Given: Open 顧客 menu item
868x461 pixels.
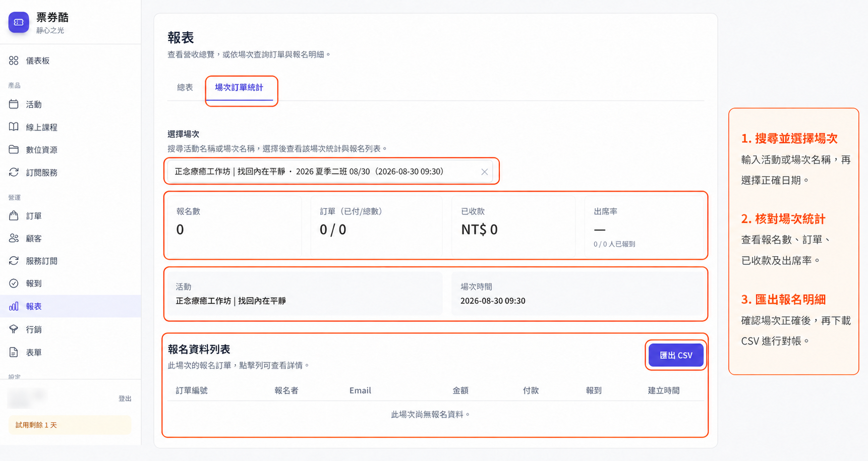Looking at the screenshot, I should click(x=71, y=238).
